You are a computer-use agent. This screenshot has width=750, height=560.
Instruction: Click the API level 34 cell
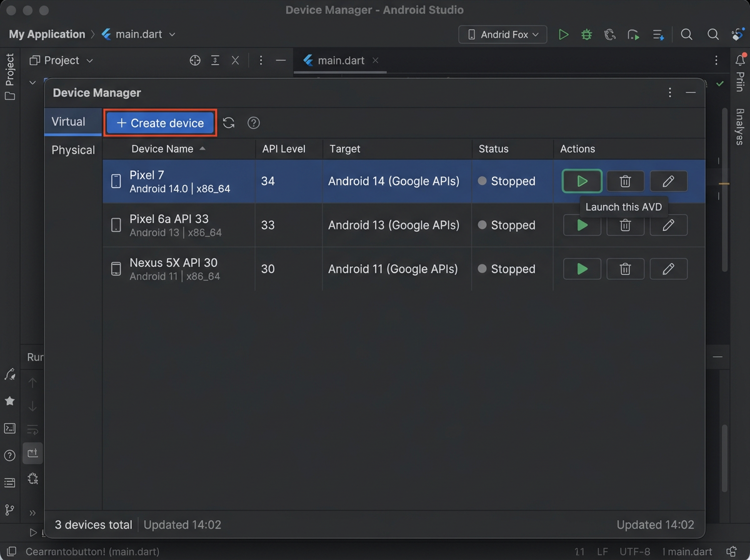coord(268,181)
